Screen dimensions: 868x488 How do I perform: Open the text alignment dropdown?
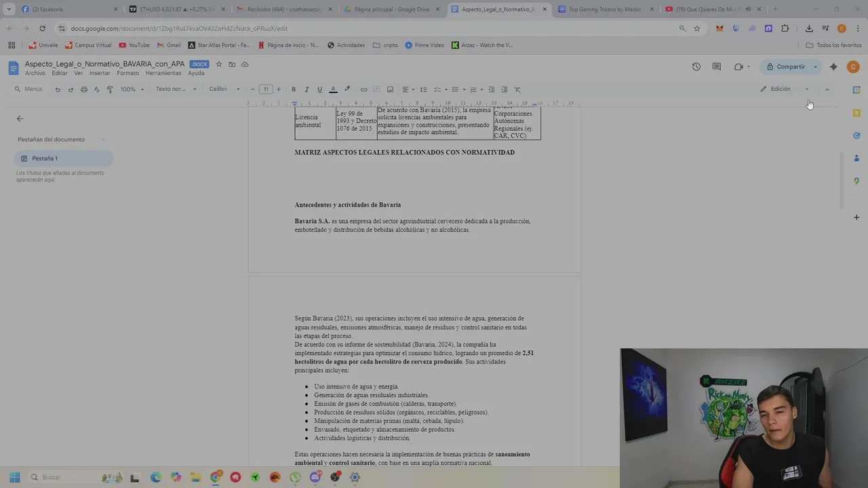(408, 89)
